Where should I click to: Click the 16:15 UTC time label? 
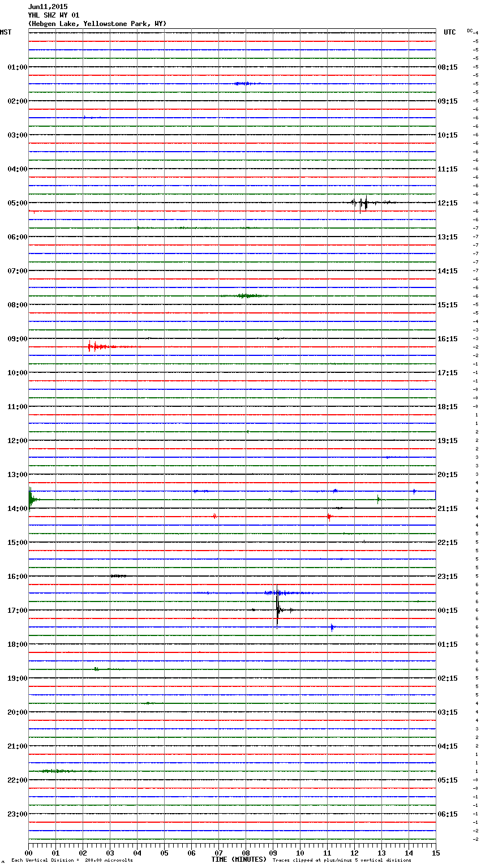[x=448, y=339]
